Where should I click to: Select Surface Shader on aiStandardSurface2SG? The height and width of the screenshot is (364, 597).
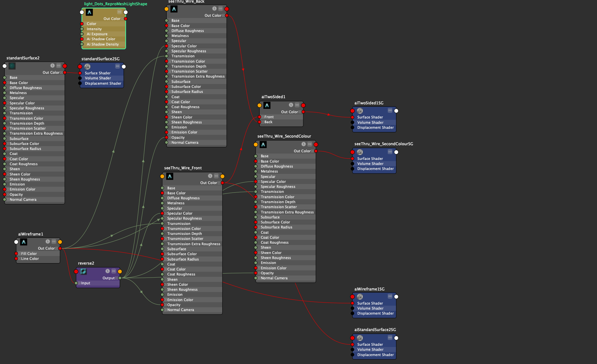point(370,344)
